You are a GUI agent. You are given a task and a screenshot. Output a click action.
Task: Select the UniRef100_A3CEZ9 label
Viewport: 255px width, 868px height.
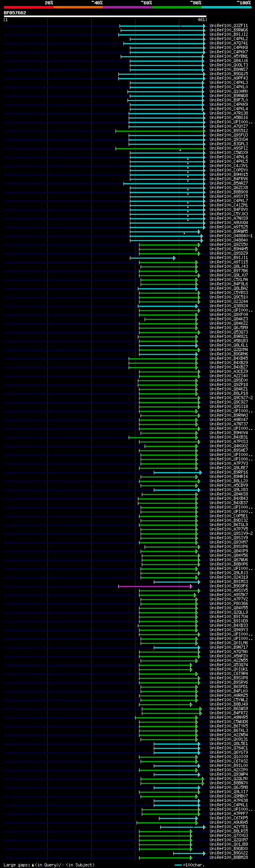tap(229, 372)
